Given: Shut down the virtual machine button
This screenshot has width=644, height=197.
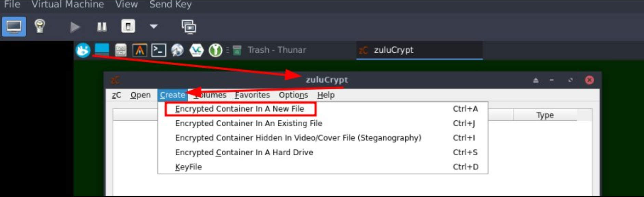Looking at the screenshot, I should [x=128, y=26].
